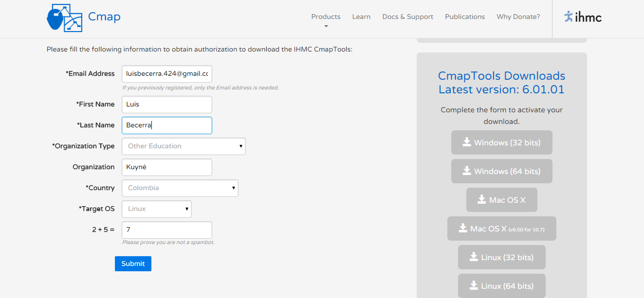The image size is (644, 298).
Task: Click the *Target OS label
Action: point(97,209)
